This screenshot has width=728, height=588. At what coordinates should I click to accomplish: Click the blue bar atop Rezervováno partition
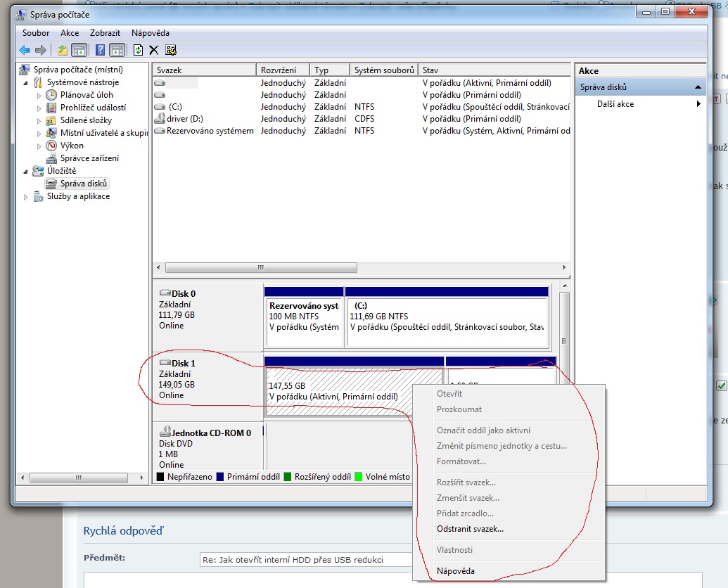tap(303, 291)
